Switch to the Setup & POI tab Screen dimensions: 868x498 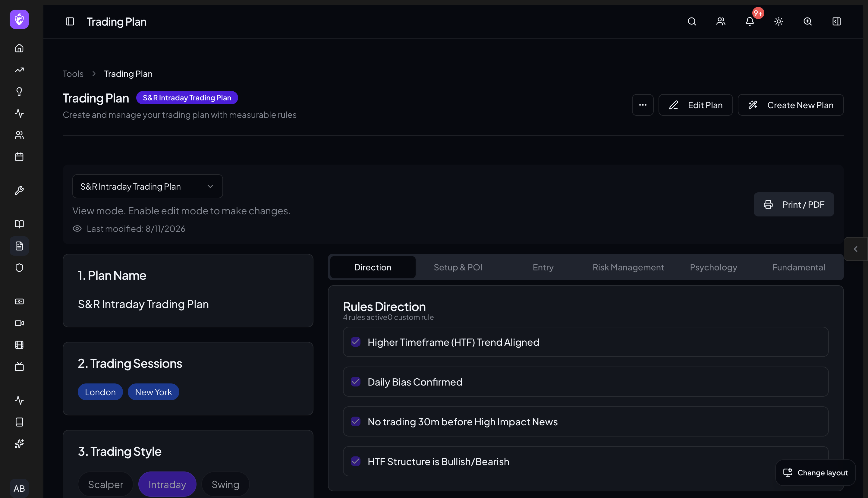(x=458, y=267)
